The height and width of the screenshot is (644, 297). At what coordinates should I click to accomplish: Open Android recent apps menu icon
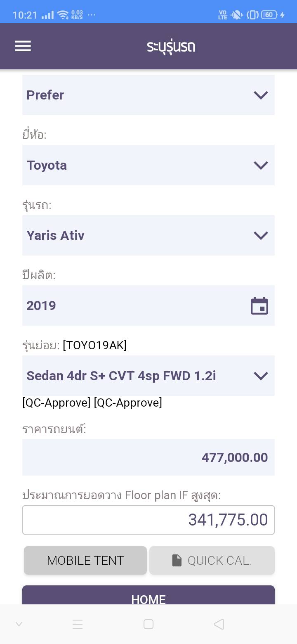click(x=78, y=624)
